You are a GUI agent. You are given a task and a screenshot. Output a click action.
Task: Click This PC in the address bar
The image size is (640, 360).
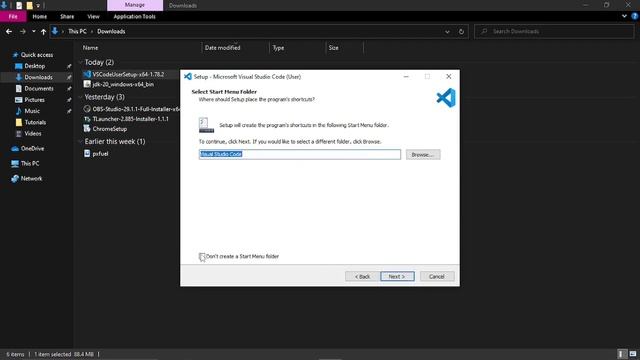tap(77, 31)
